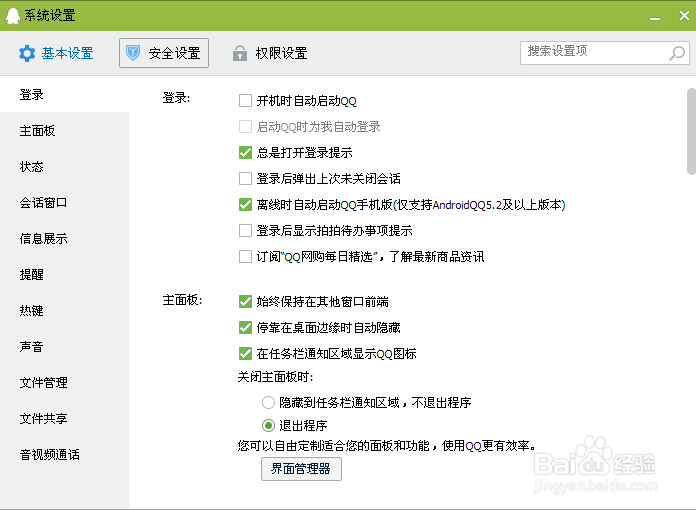Select 热键 in the sidebar
The height and width of the screenshot is (510, 696).
pos(64,310)
